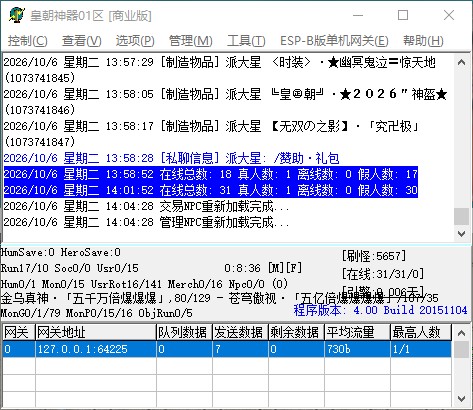Open the ESP-B版单机网关(E) menu
The image size is (473, 410).
coord(334,41)
